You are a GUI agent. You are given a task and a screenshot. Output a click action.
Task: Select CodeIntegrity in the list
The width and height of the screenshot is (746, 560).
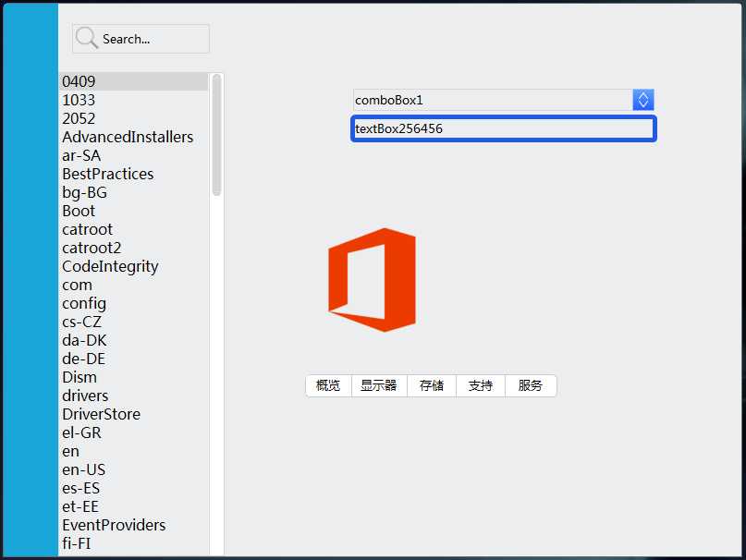pyautogui.click(x=134, y=266)
